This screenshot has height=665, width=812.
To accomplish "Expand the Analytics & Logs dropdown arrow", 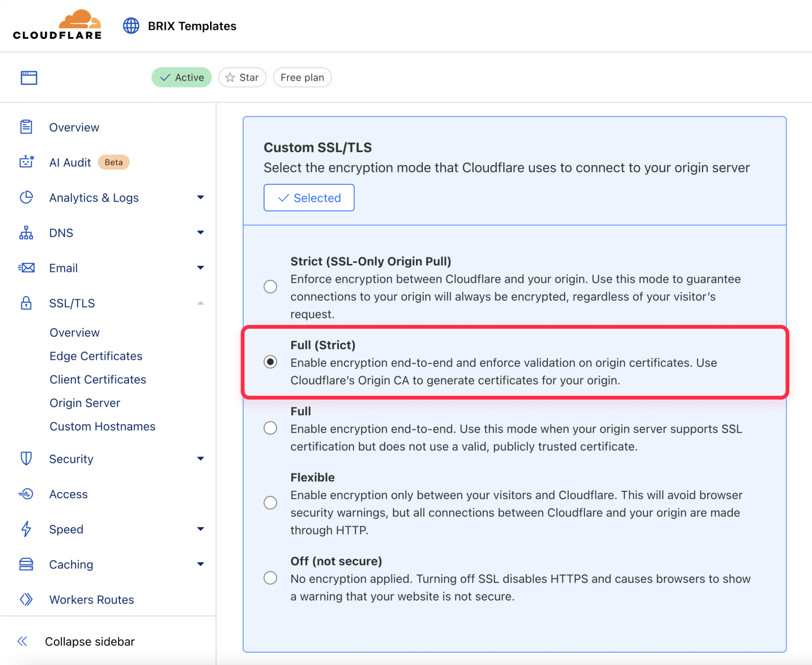I will [x=201, y=197].
